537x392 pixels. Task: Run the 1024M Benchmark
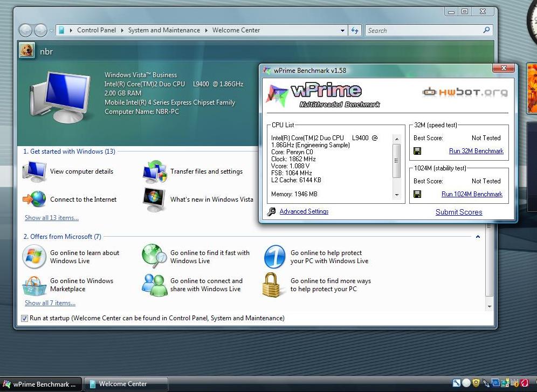tap(472, 194)
